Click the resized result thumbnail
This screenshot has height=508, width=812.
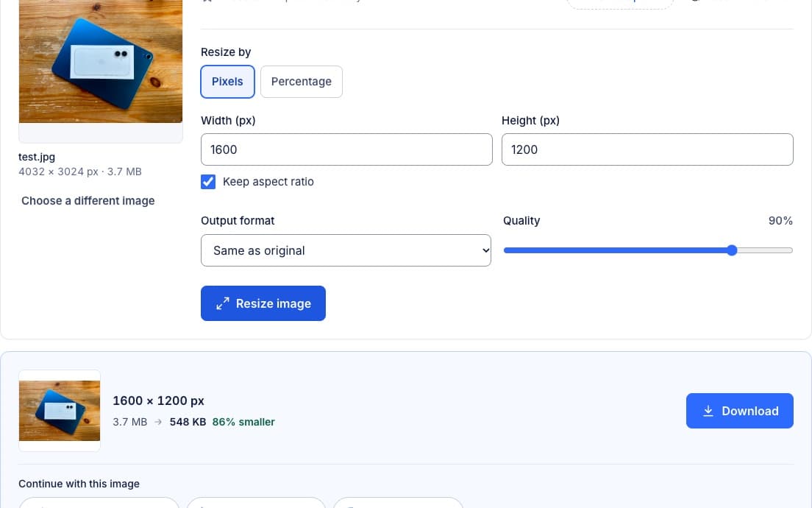pyautogui.click(x=60, y=411)
